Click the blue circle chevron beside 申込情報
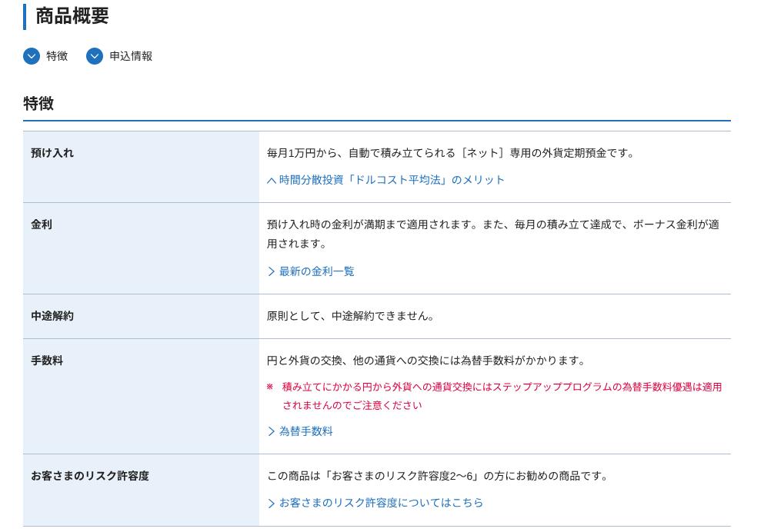784x532 pixels. click(x=95, y=56)
